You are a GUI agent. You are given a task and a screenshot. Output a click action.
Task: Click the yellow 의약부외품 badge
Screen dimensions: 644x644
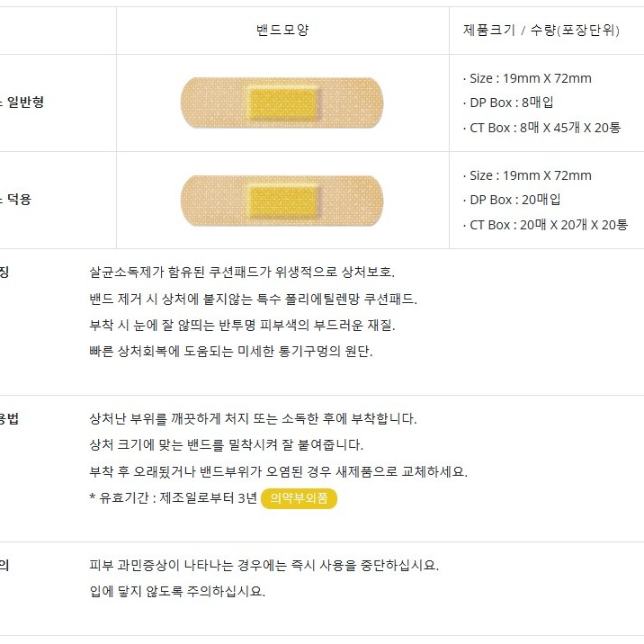(x=299, y=498)
